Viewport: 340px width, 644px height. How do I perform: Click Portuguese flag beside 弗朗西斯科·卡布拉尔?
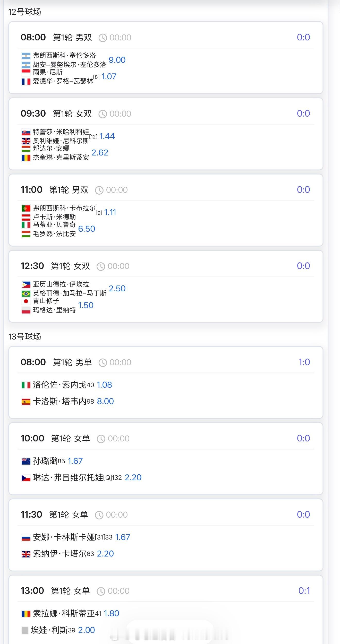26,208
